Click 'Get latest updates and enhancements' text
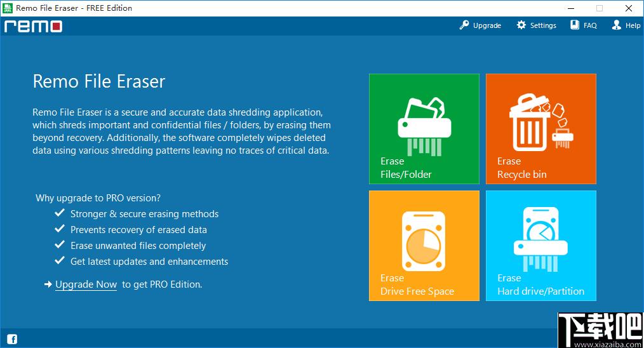Viewport: 644px width, 348px height. point(149,262)
